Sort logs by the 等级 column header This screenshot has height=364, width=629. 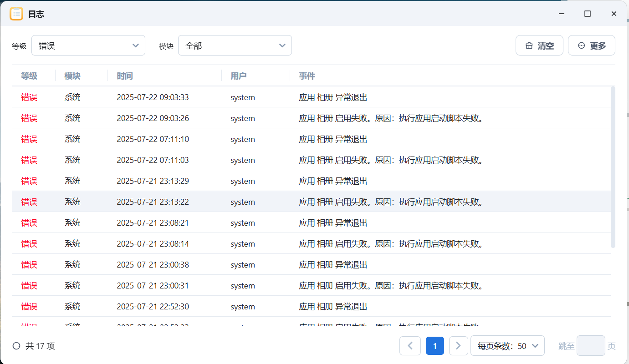point(29,76)
